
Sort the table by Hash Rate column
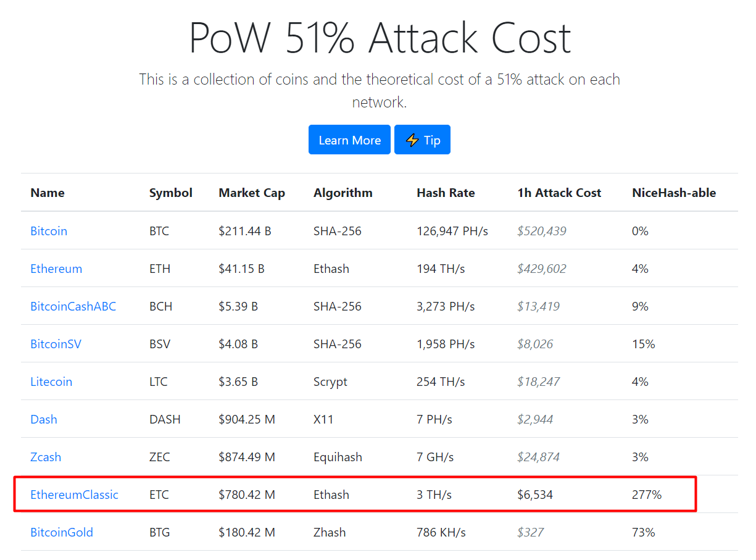(x=446, y=193)
